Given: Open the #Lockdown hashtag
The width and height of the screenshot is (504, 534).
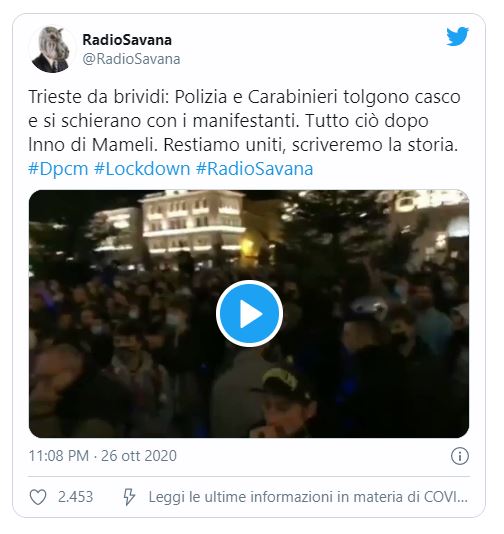Looking at the screenshot, I should [x=142, y=169].
